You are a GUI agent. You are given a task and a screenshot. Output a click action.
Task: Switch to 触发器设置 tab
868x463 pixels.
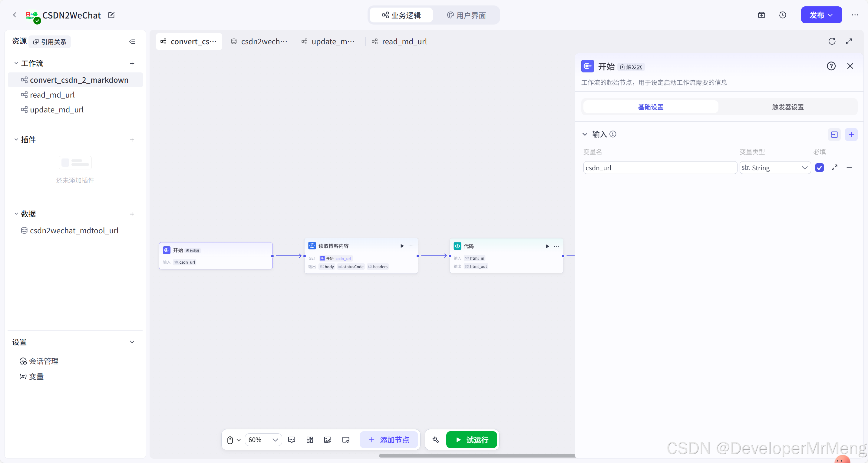pyautogui.click(x=787, y=107)
